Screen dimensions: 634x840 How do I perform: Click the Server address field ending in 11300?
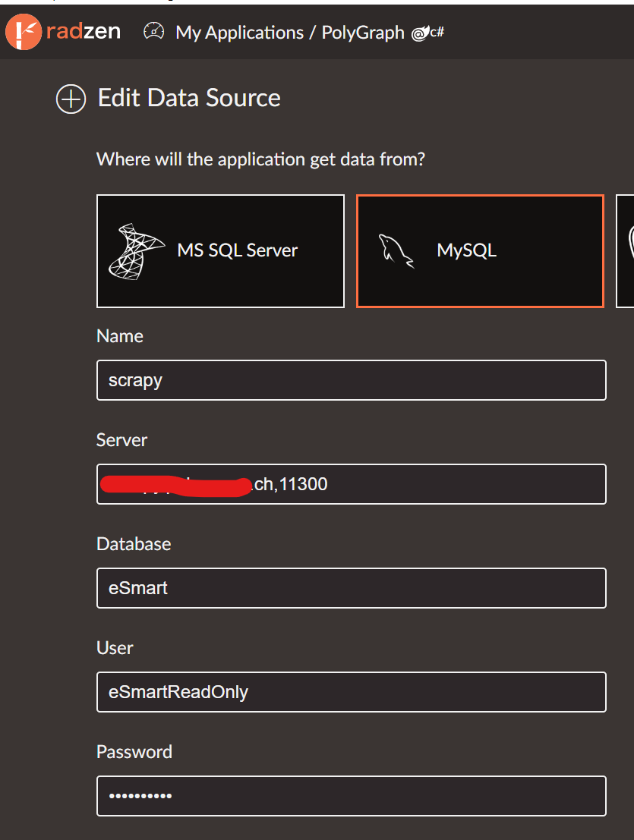coord(351,484)
